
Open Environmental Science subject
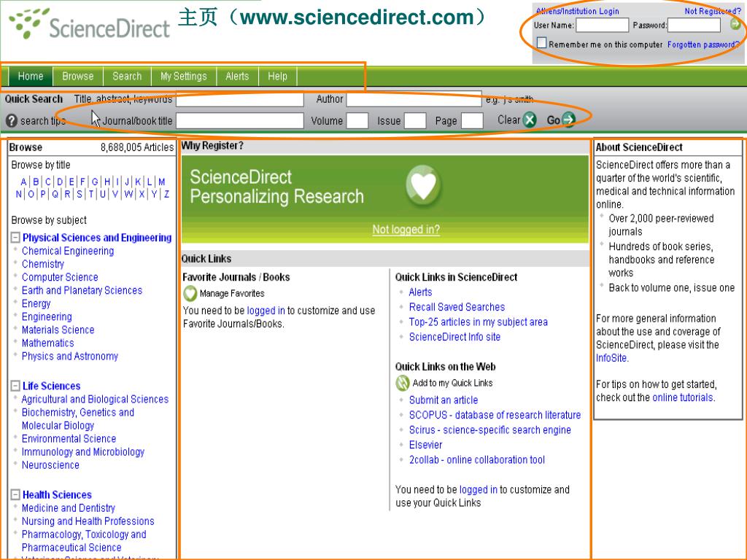[x=69, y=438]
